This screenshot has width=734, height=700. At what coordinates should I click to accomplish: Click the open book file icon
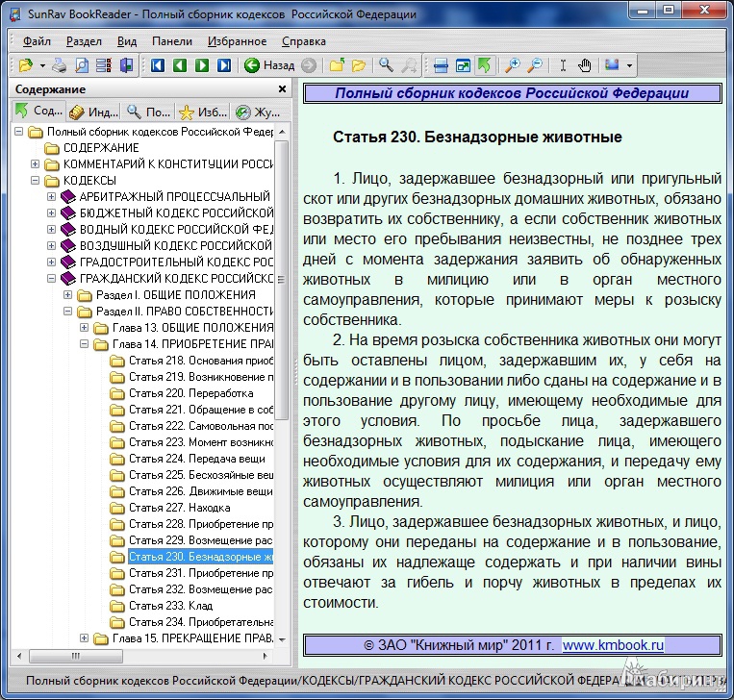click(26, 65)
